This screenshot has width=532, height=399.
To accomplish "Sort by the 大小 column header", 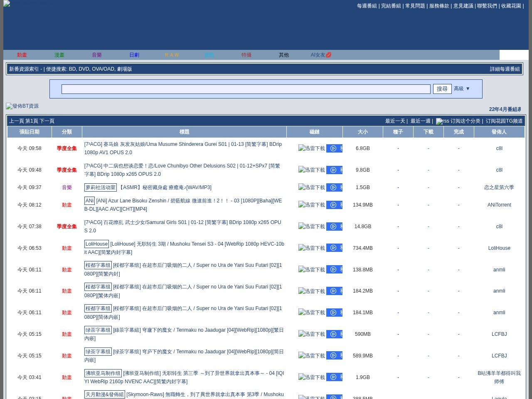I will pyautogui.click(x=363, y=132).
